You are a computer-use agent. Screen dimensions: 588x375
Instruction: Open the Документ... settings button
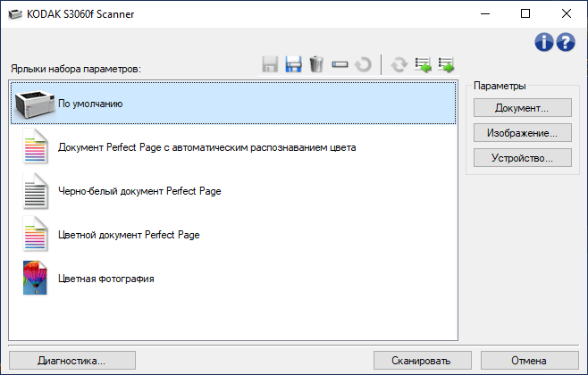point(523,108)
